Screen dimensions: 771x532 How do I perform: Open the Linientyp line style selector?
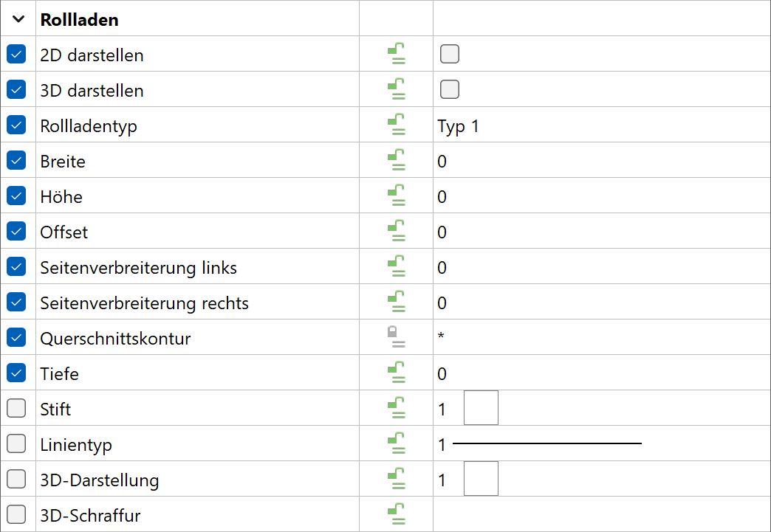[546, 443]
